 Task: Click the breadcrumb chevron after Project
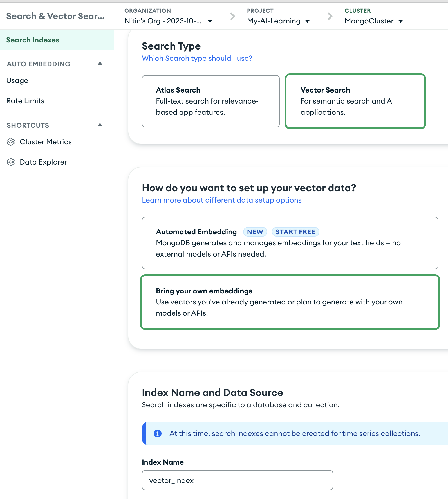(330, 16)
